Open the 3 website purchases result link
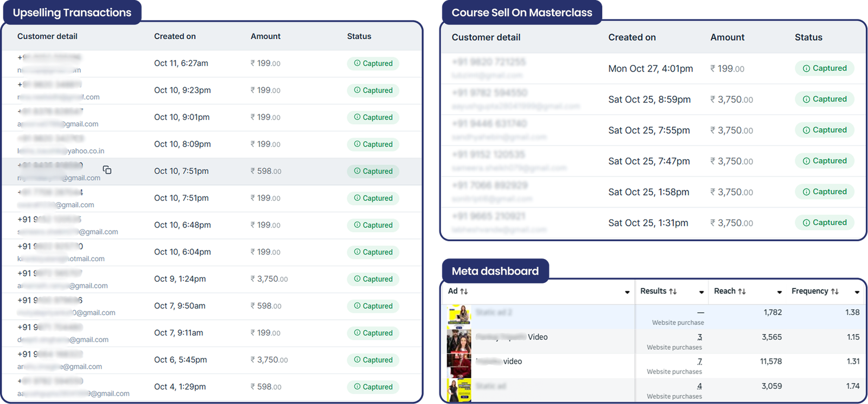This screenshot has width=868, height=404. pos(699,337)
